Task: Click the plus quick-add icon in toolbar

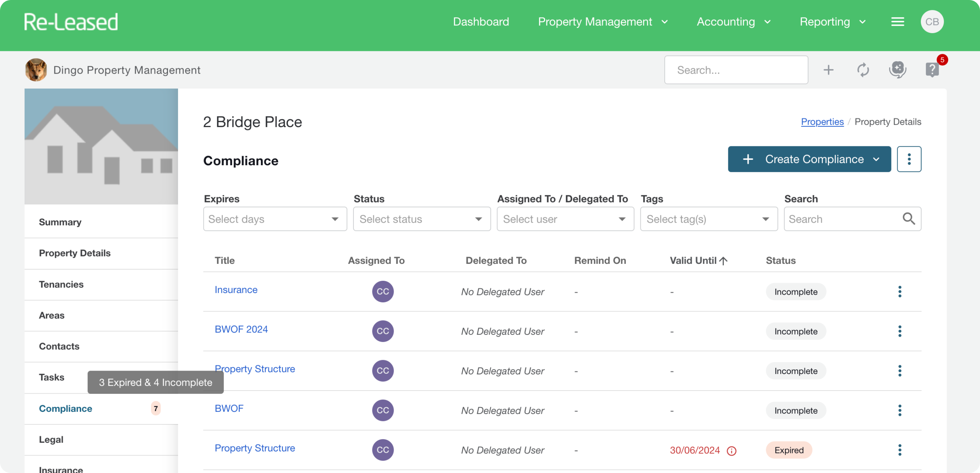Action: coord(828,70)
